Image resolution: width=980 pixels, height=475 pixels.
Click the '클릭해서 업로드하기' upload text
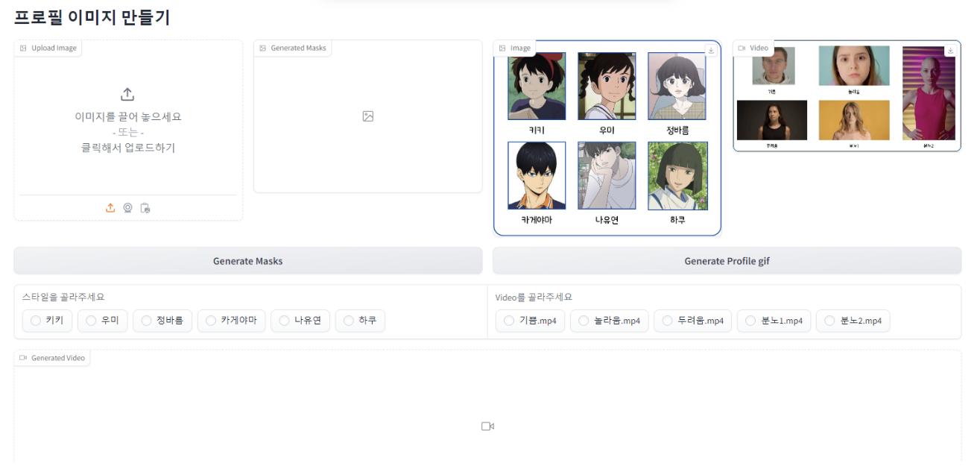128,148
